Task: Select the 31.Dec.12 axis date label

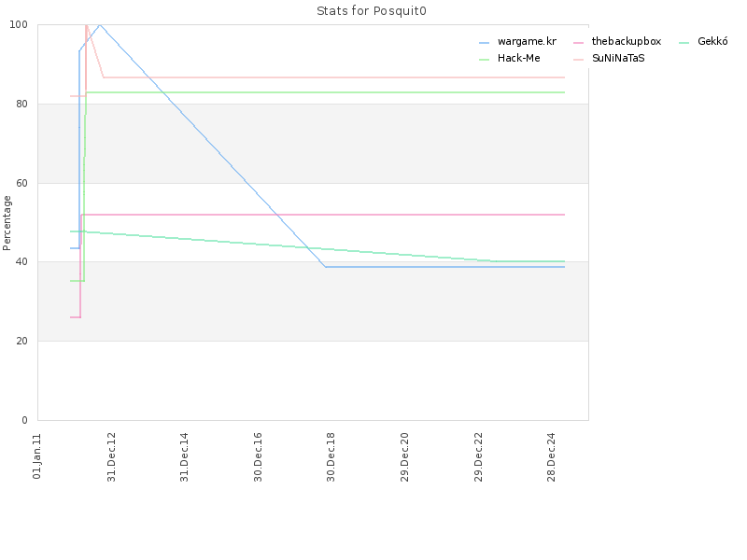Action: (111, 457)
